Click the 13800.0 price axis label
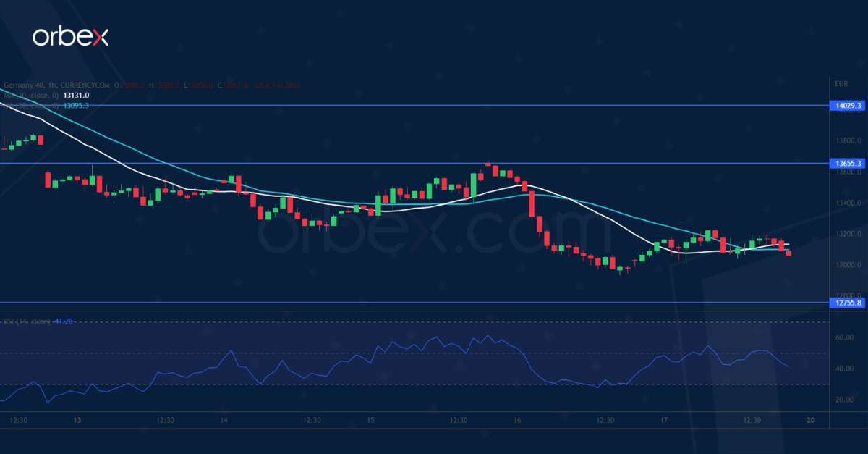868x454 pixels. click(847, 140)
